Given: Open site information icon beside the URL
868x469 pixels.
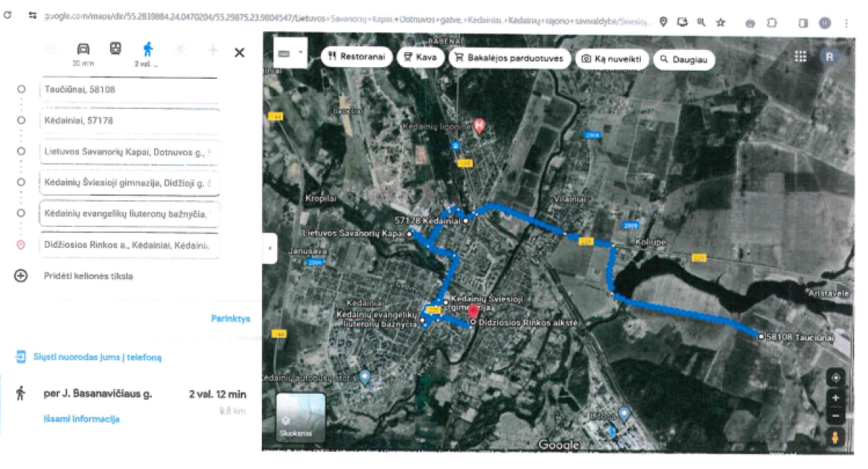Looking at the screenshot, I should (33, 15).
